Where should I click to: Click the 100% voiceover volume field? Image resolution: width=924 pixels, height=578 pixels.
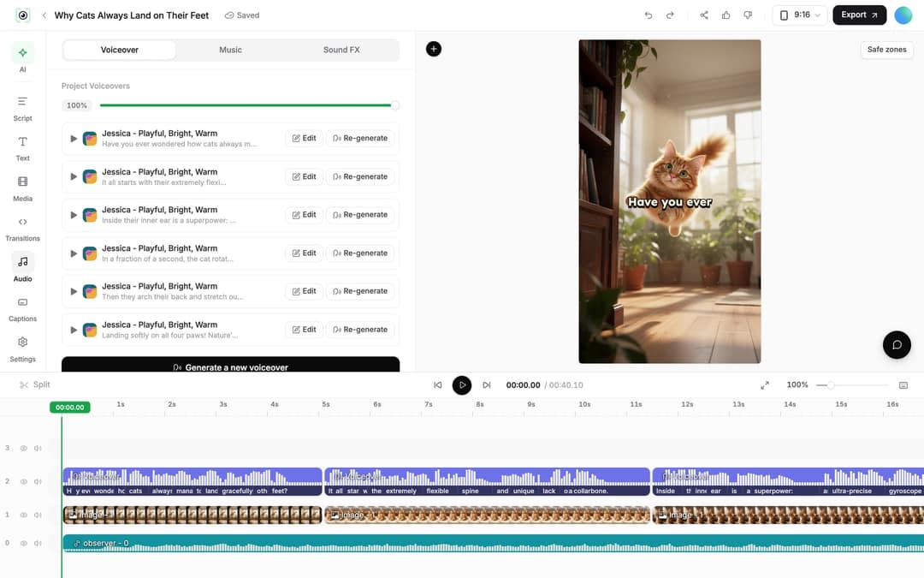pos(77,105)
